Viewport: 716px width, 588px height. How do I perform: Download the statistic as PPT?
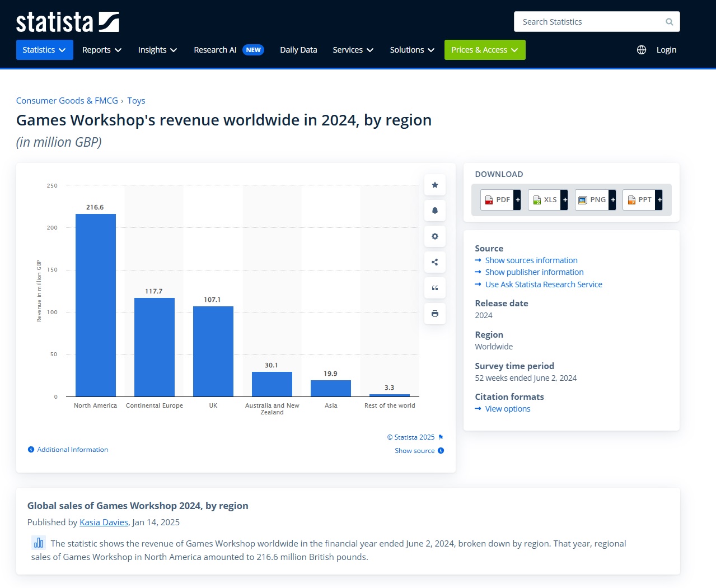(643, 200)
